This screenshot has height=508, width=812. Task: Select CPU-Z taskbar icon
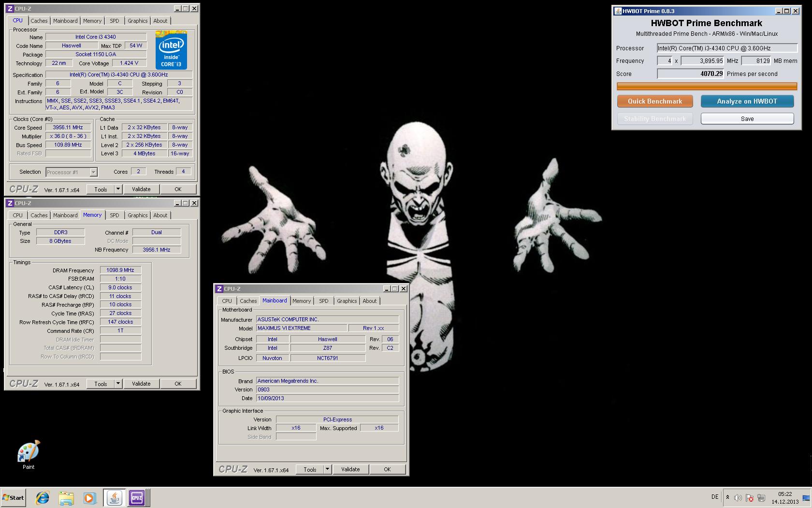tap(137, 497)
